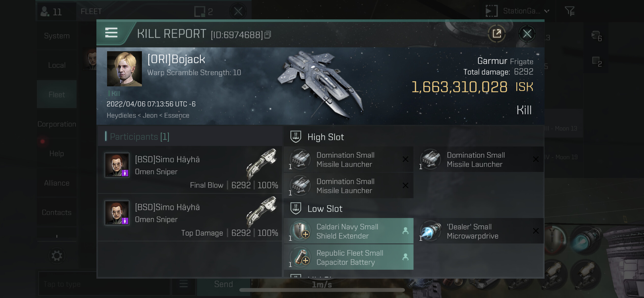Click the Send chat button
Viewport: 644px width, 298px height.
(x=223, y=284)
